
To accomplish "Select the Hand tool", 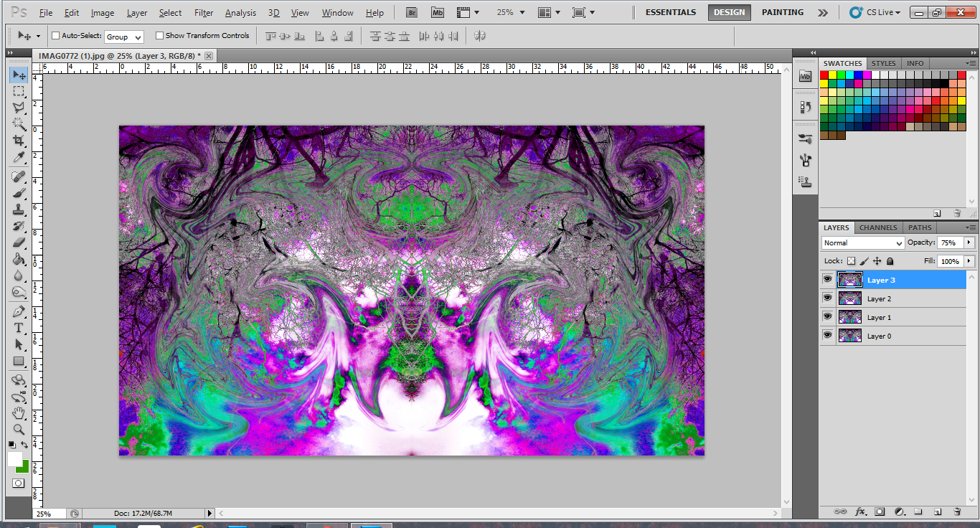I will coord(19,413).
